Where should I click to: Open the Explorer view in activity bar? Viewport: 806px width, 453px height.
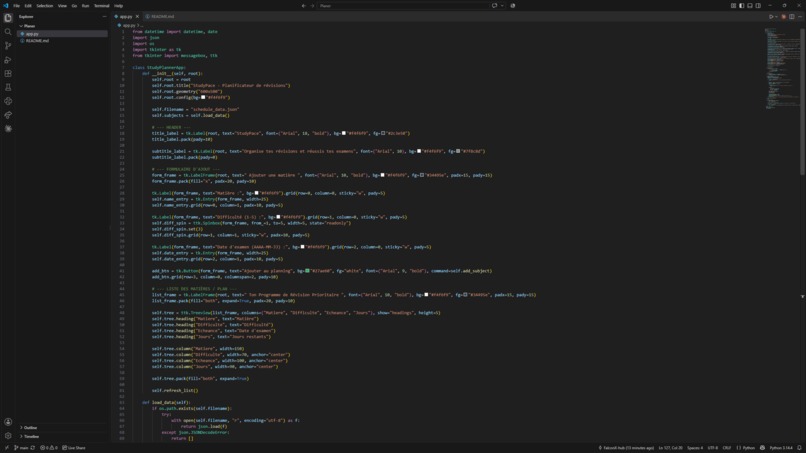point(8,18)
